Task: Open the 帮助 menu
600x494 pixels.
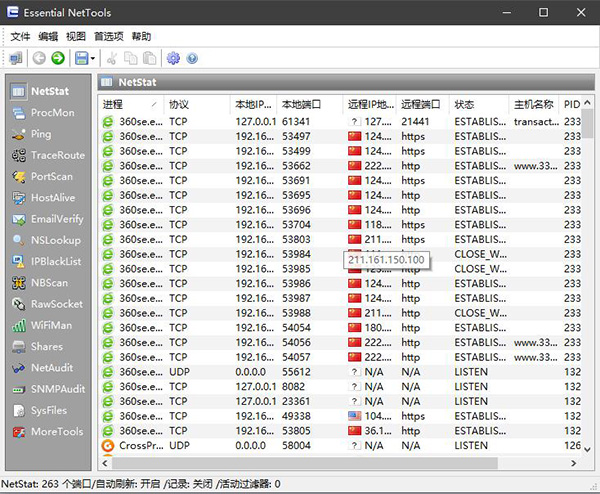Action: 141,36
